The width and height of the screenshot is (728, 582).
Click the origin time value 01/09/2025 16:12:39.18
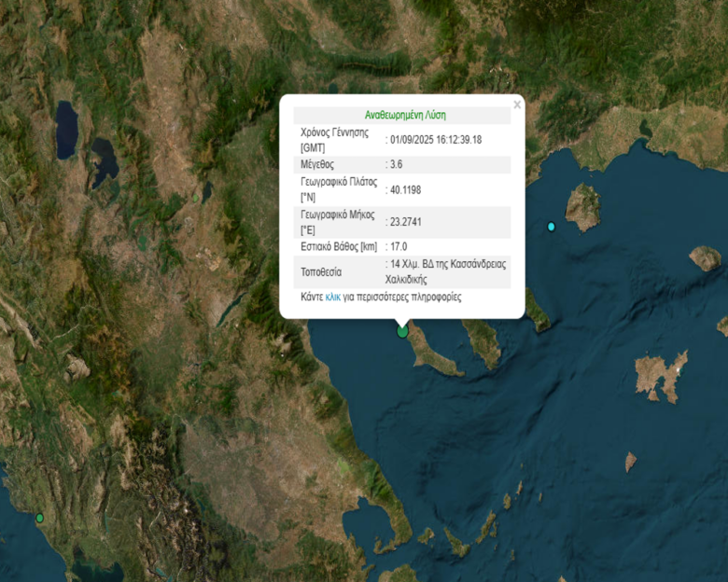point(436,140)
